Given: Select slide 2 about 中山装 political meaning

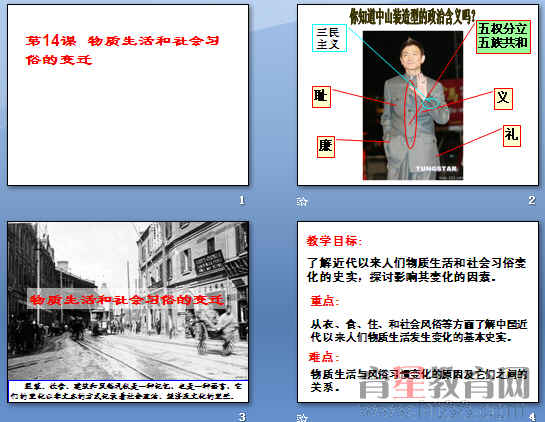Looking at the screenshot, I should tap(418, 95).
